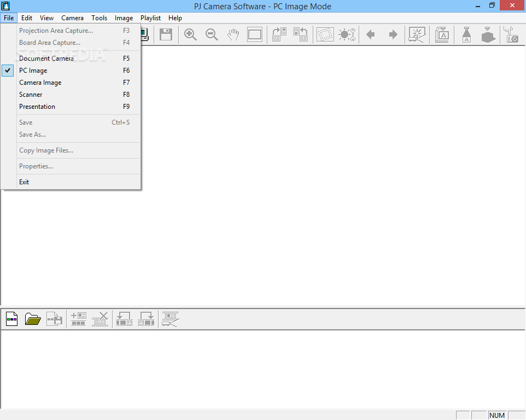Click the previous image left arrow
The image size is (526, 420).
[371, 34]
